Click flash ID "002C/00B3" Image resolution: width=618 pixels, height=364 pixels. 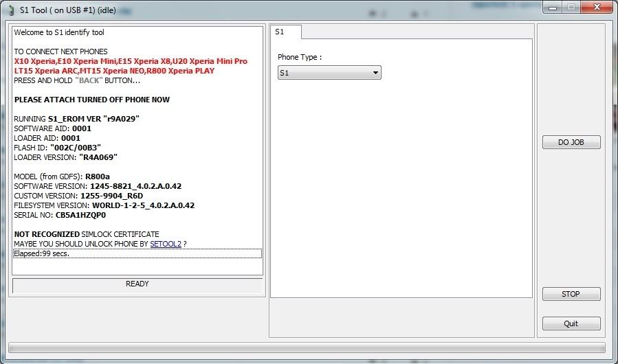[x=76, y=148]
